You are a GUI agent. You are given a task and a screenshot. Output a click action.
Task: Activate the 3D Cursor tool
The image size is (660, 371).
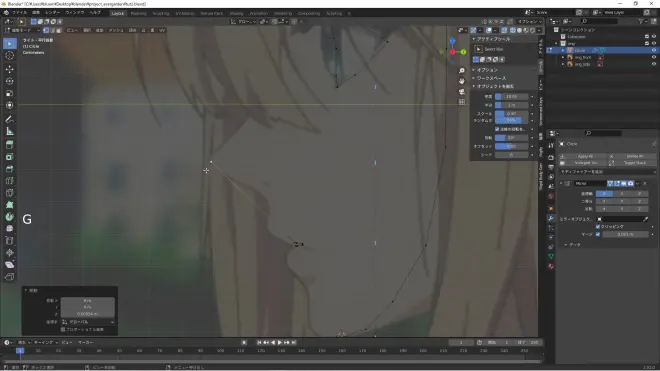click(x=10, y=56)
